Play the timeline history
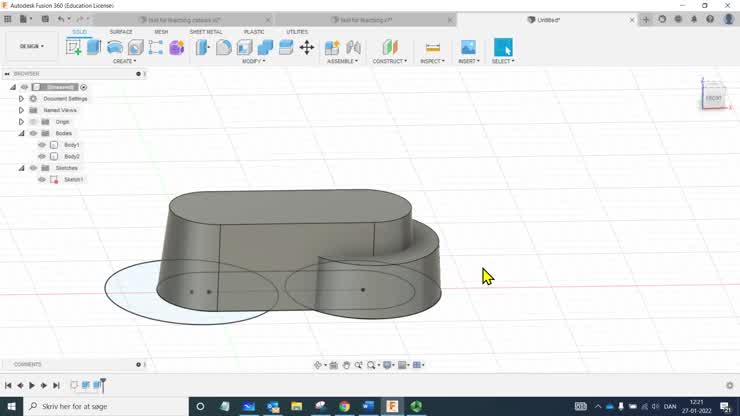 (32, 385)
